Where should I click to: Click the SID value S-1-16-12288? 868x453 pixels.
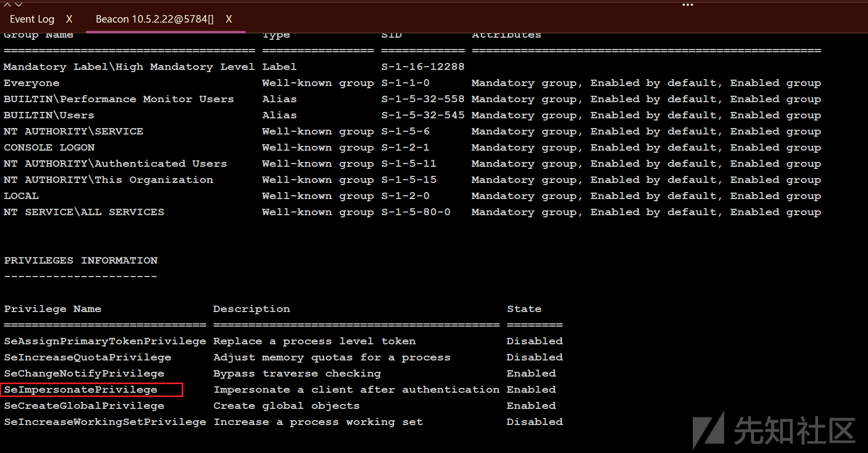click(423, 67)
